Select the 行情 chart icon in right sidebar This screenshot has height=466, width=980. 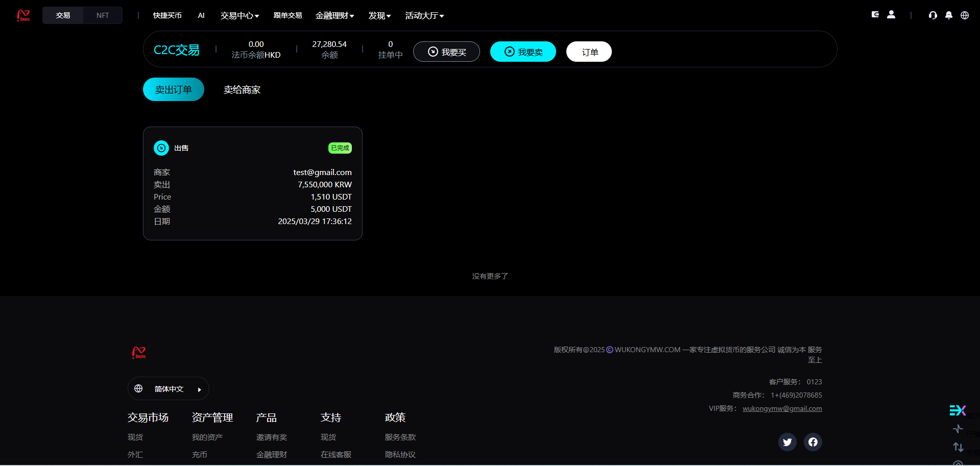click(x=958, y=429)
